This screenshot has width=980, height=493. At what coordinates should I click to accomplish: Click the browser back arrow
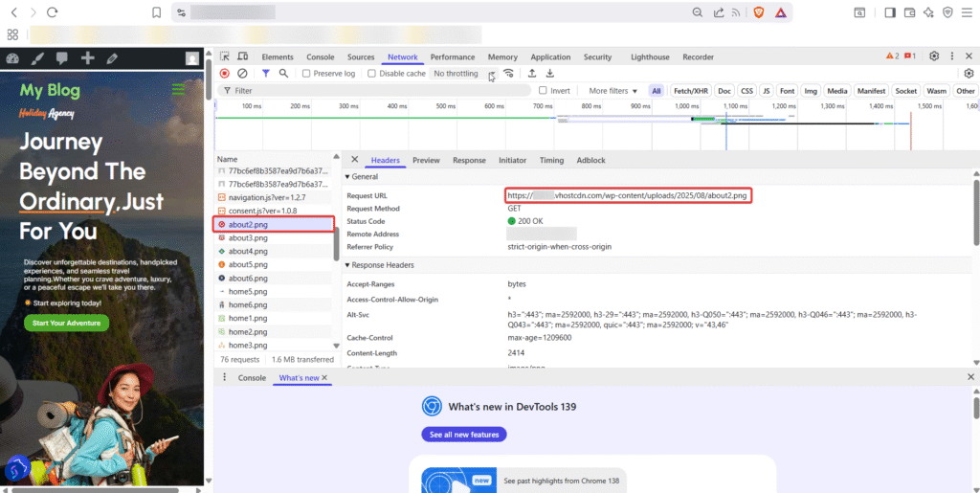click(x=13, y=12)
